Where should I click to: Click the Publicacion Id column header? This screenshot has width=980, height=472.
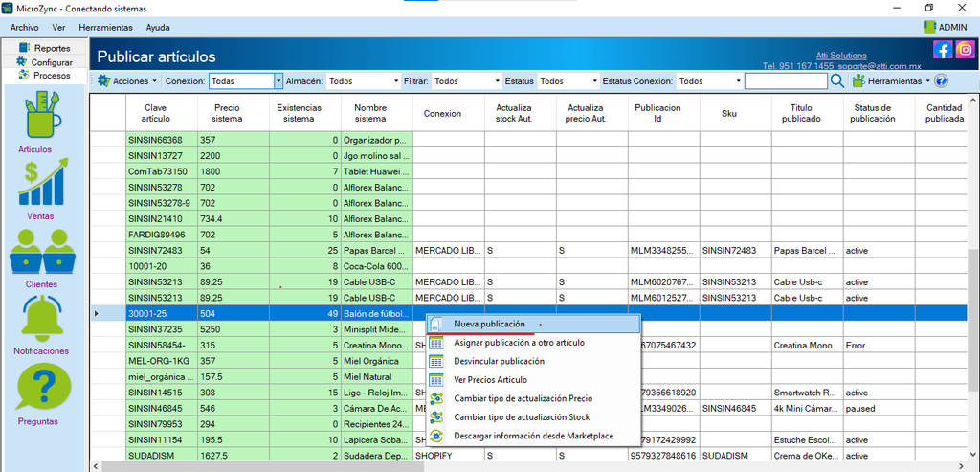(x=664, y=113)
